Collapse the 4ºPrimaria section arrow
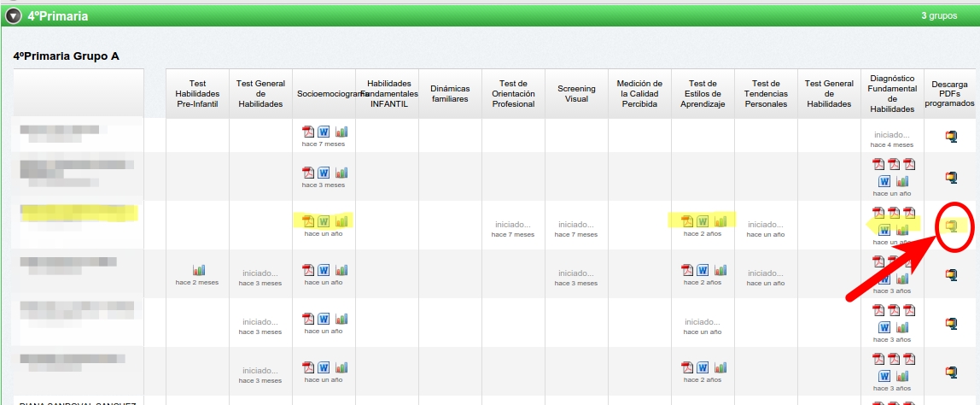This screenshot has width=980, height=405. tap(13, 15)
